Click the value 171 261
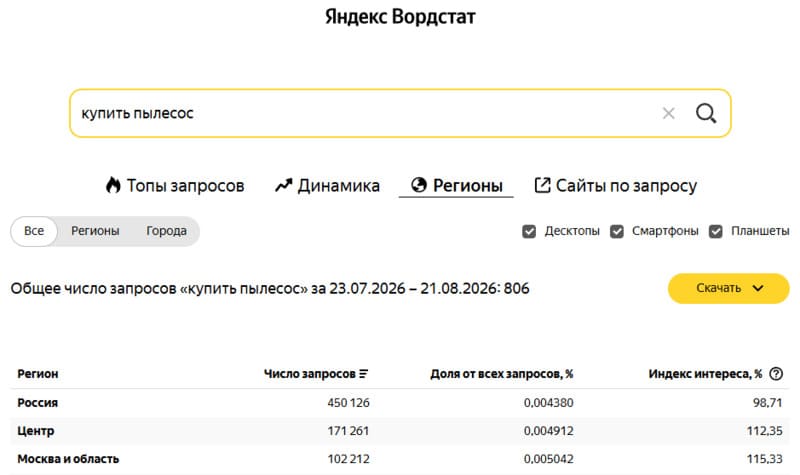 (x=348, y=431)
